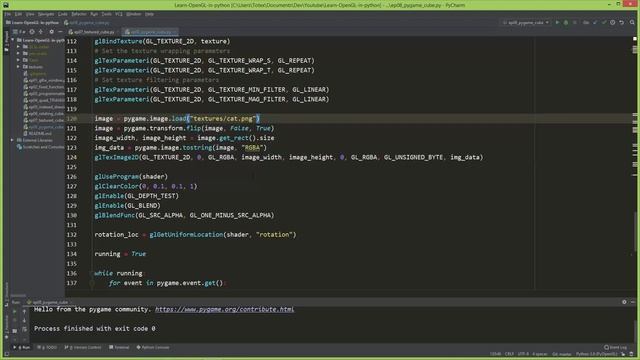Viewport: 640px width, 360px height.
Task: Open TODO tool window button
Action: tap(47, 347)
